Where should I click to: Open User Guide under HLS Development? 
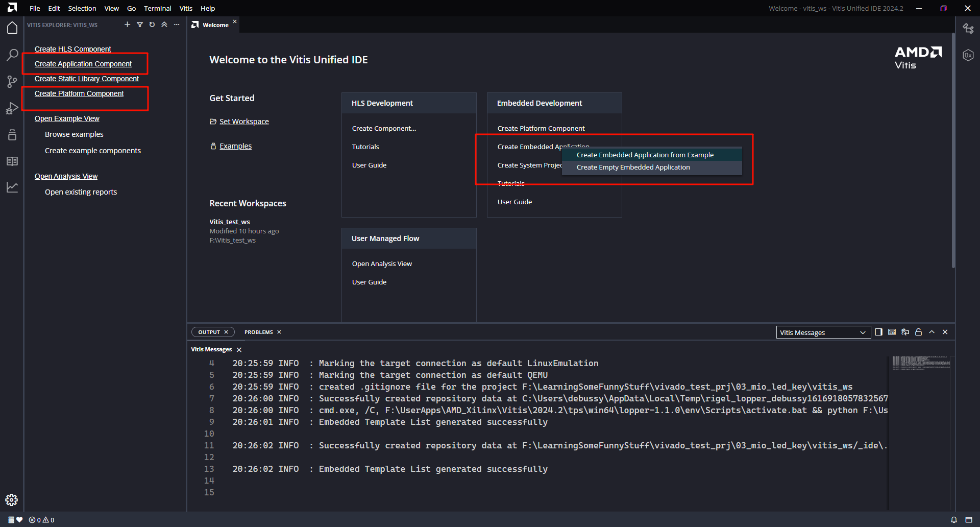tap(369, 165)
